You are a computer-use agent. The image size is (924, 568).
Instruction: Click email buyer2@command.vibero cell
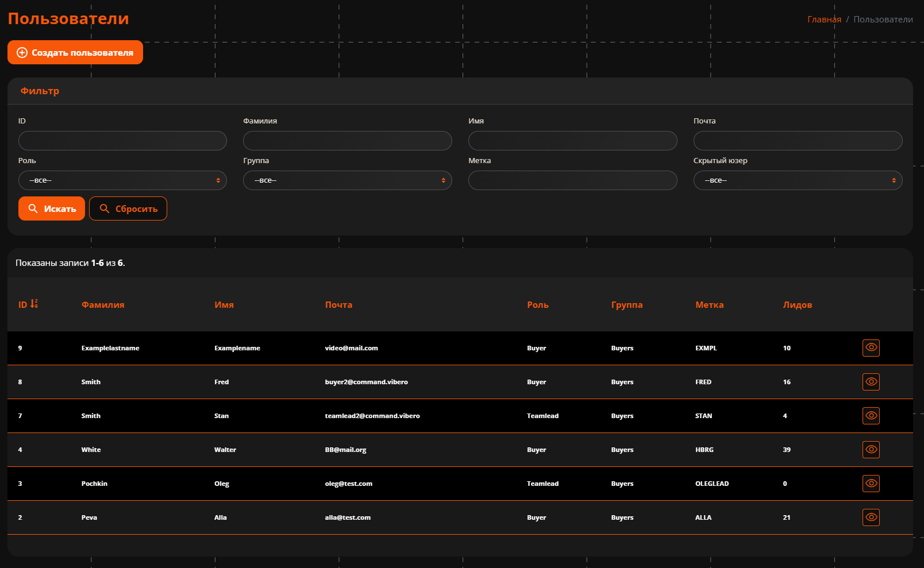click(x=367, y=382)
